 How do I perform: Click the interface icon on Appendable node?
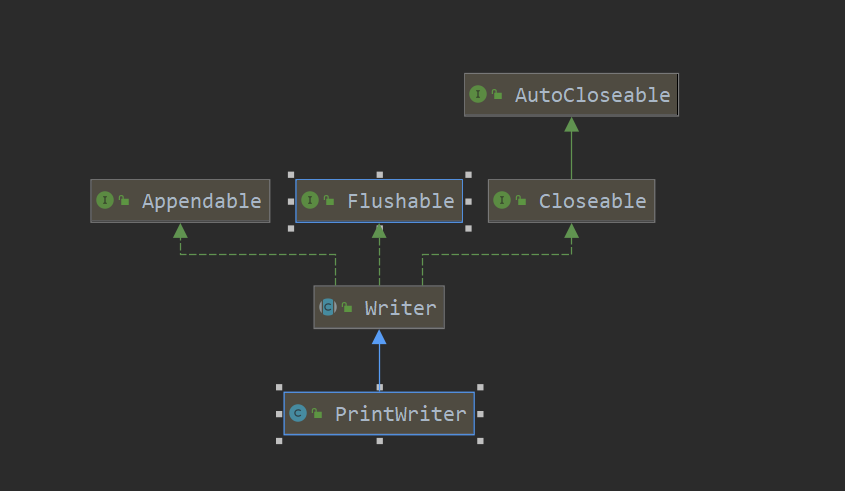click(105, 201)
